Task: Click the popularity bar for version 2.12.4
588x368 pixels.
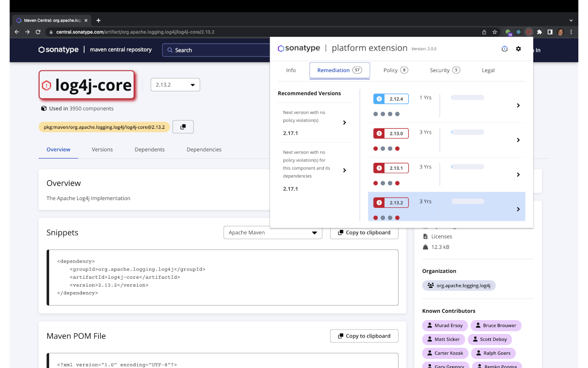Action: (468, 98)
